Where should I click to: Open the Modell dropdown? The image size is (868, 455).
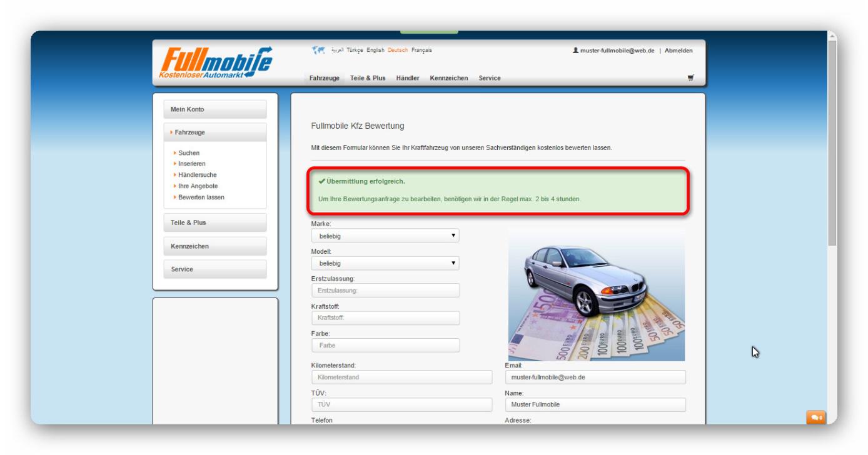point(385,263)
